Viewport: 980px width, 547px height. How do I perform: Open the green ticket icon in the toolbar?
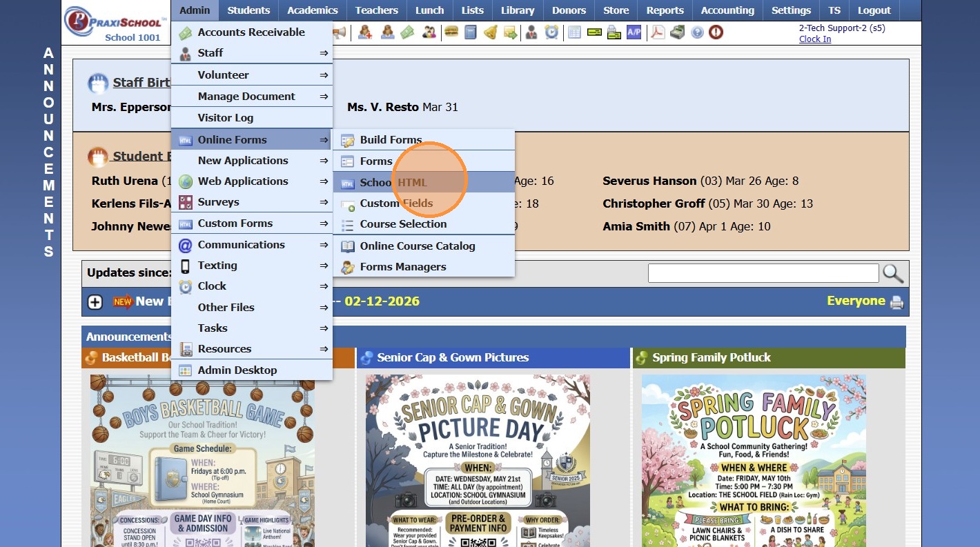click(407, 32)
